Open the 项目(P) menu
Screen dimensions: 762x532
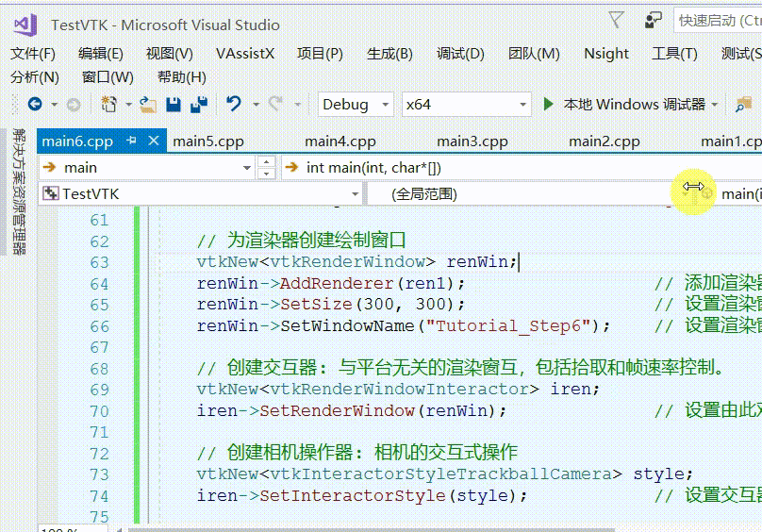(x=320, y=54)
